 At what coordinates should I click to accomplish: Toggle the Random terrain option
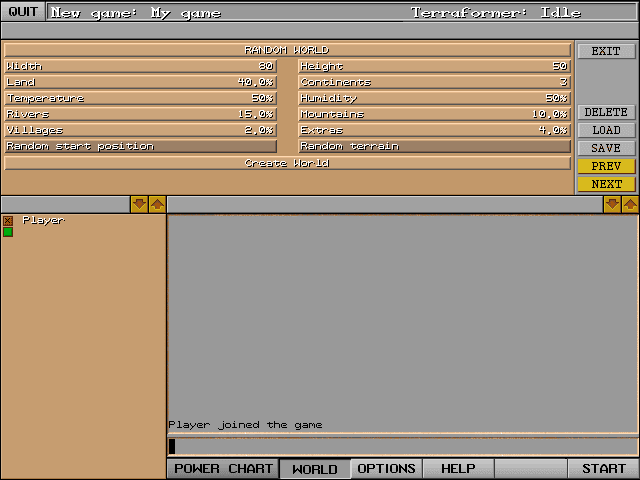pyautogui.click(x=434, y=146)
